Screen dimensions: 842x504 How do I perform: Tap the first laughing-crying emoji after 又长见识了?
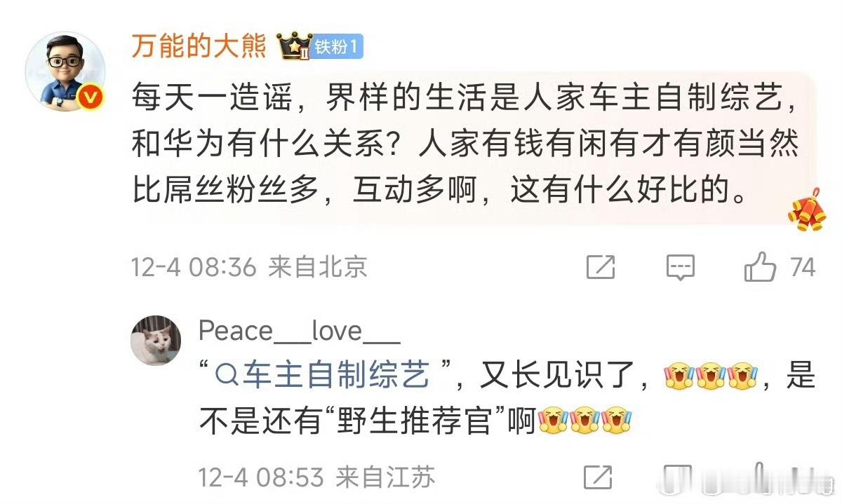(x=676, y=378)
